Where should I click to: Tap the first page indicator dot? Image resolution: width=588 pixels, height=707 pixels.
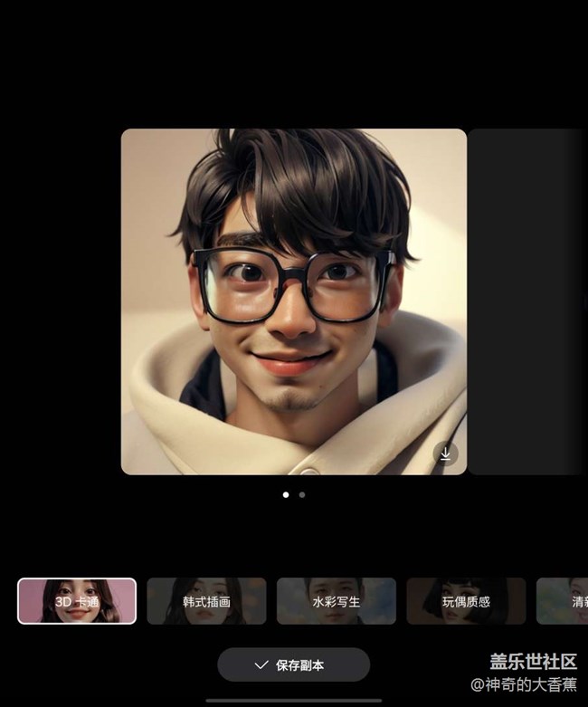pos(286,495)
